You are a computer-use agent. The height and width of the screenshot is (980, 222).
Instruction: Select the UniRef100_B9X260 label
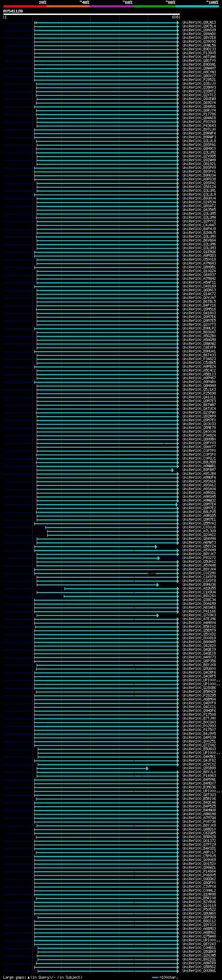pyautogui.click(x=199, y=596)
